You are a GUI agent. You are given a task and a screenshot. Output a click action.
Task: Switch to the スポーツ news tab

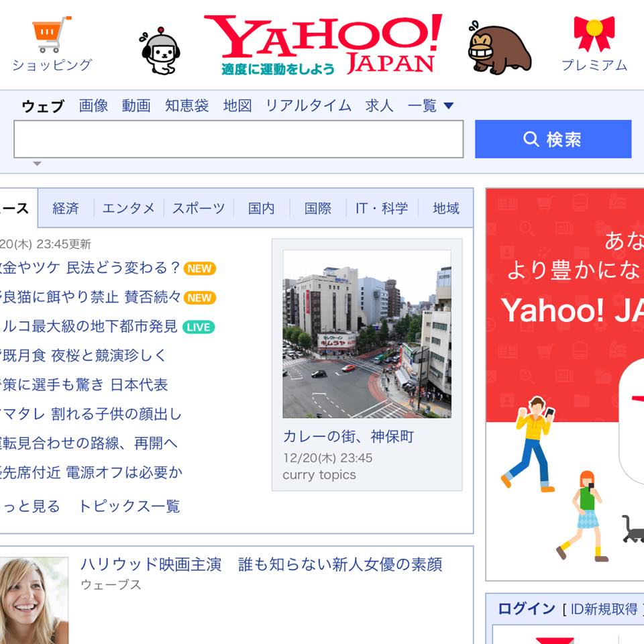(x=199, y=208)
